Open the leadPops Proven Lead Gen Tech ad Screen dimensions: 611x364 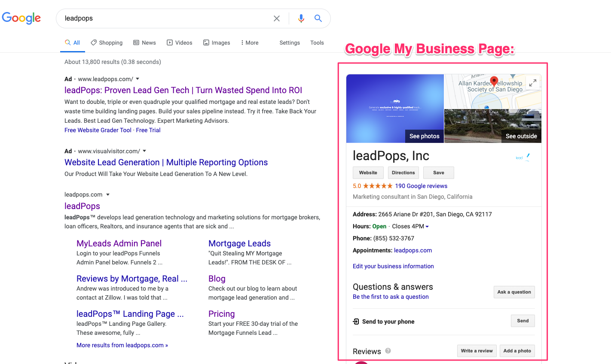click(x=183, y=90)
